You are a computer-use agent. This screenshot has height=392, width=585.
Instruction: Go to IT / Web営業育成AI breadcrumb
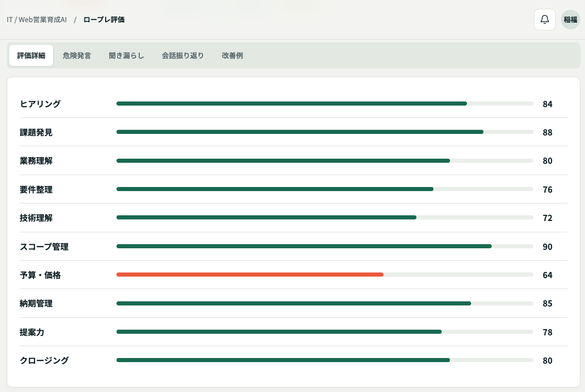(37, 20)
